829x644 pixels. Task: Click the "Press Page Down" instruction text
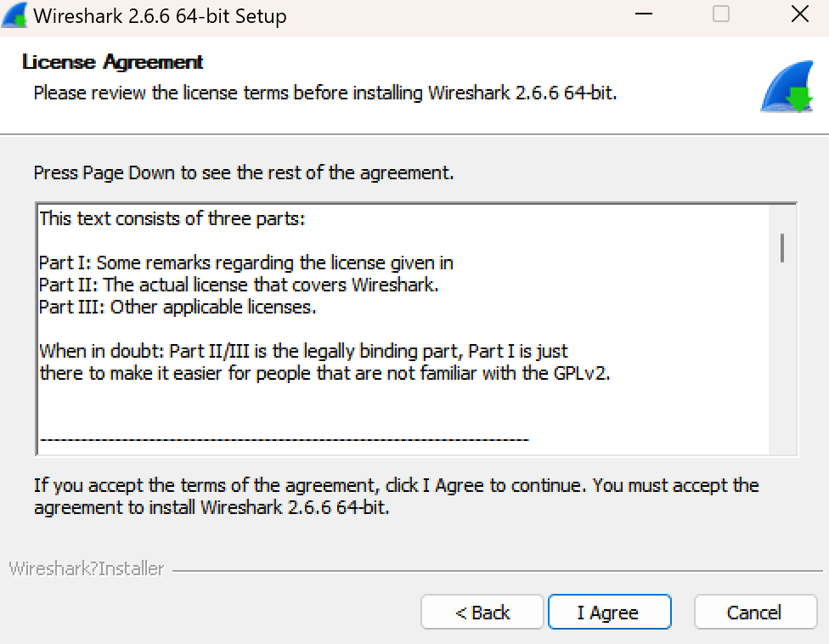(244, 173)
